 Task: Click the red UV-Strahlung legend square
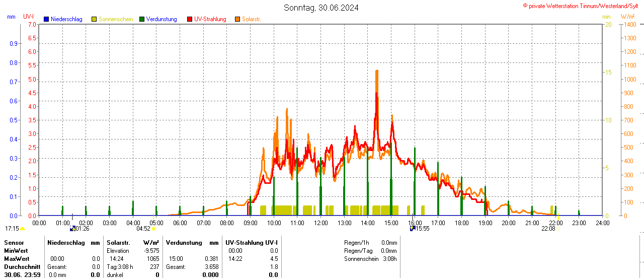click(x=190, y=19)
